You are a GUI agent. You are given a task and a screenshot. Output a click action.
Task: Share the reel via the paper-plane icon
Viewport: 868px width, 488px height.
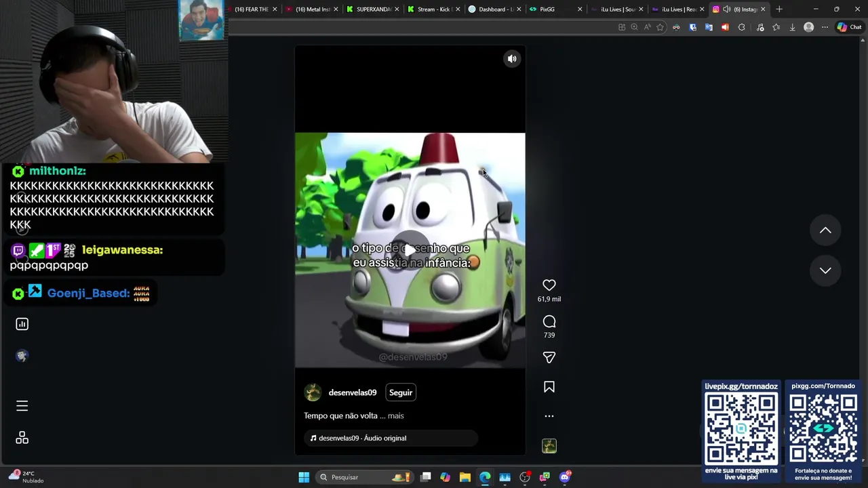(x=549, y=357)
